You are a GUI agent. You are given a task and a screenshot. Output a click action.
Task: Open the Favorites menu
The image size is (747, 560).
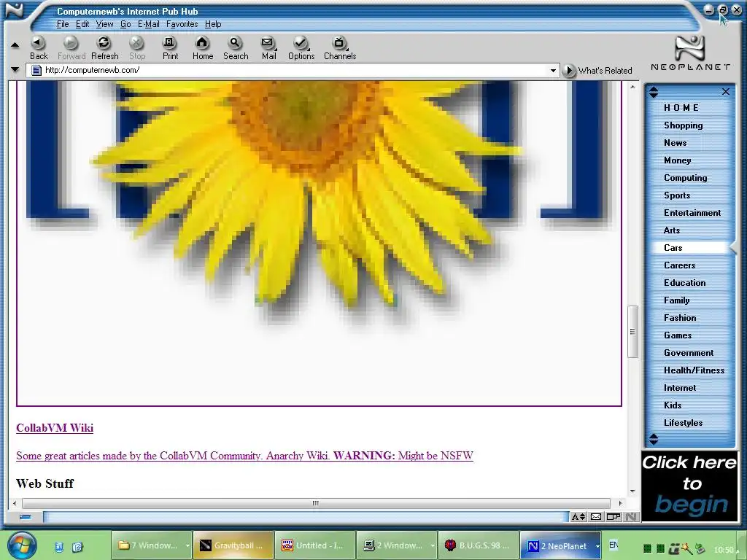(182, 24)
